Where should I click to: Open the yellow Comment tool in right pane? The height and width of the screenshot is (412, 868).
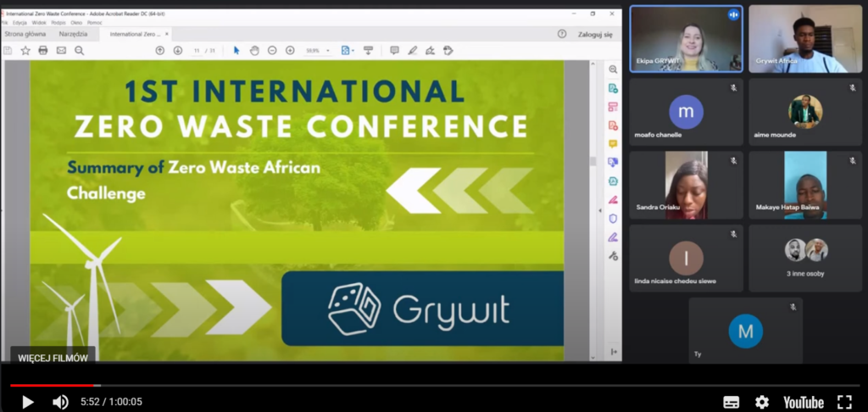[613, 144]
